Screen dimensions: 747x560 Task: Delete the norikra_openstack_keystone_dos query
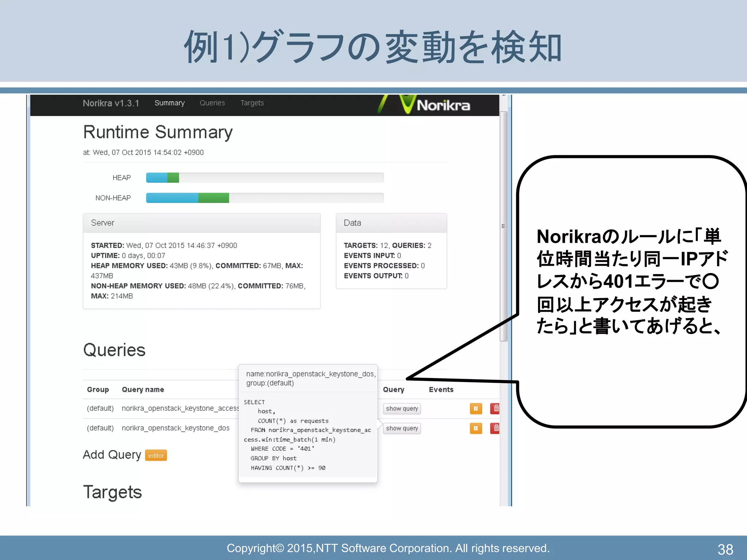[495, 428]
